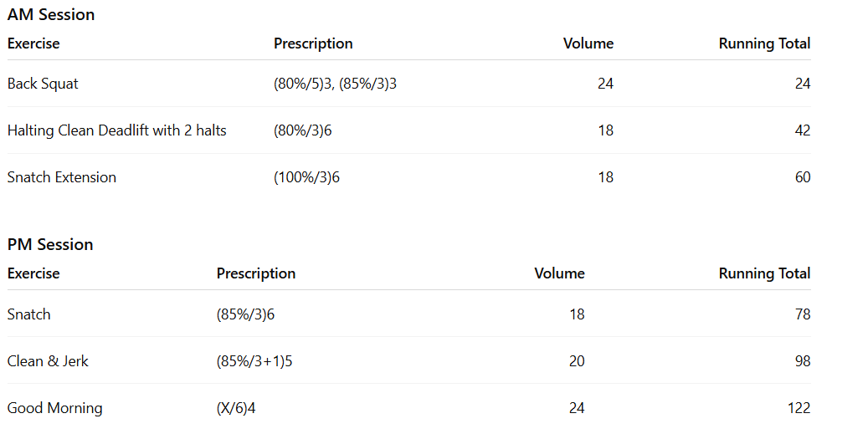Select the Back Squat exercise cell
Screen dimensions: 868x439
pyautogui.click(x=43, y=84)
